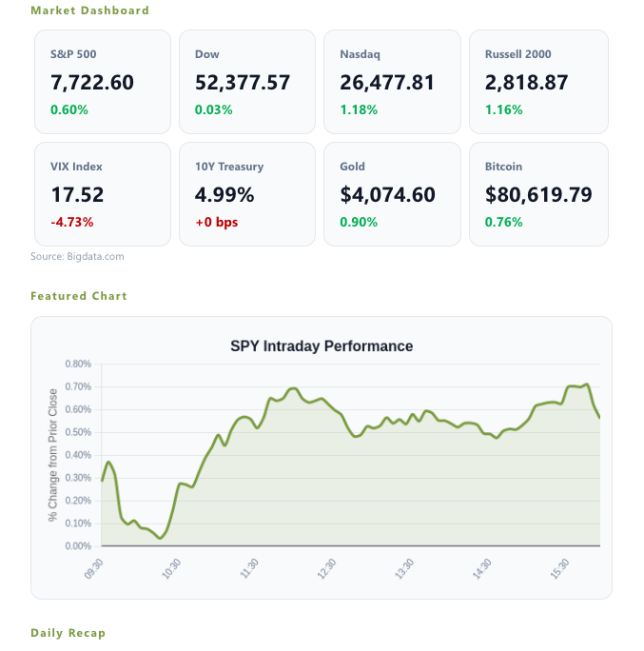This screenshot has width=644, height=651.
Task: Open the 10Y Treasury card
Action: (247, 194)
